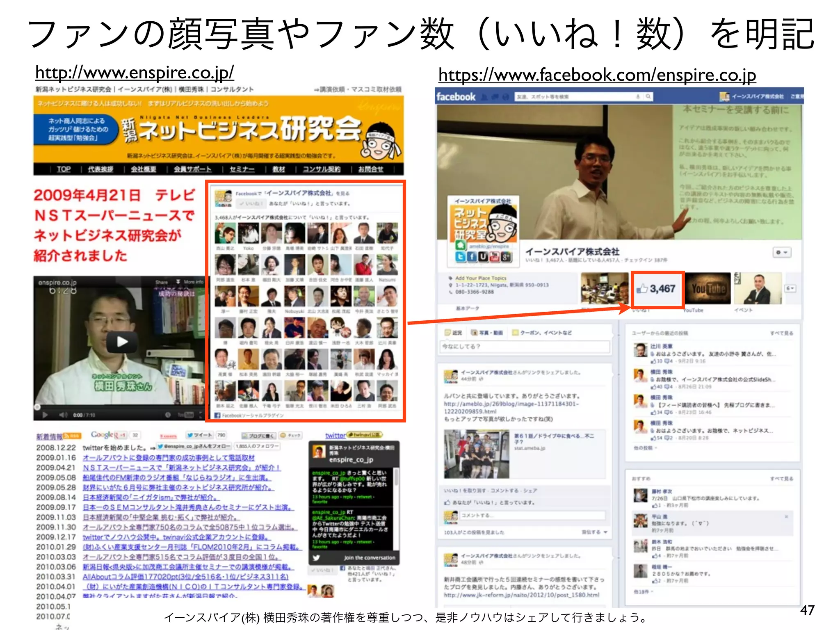Open the photos tile on Facebook page

click(x=605, y=288)
